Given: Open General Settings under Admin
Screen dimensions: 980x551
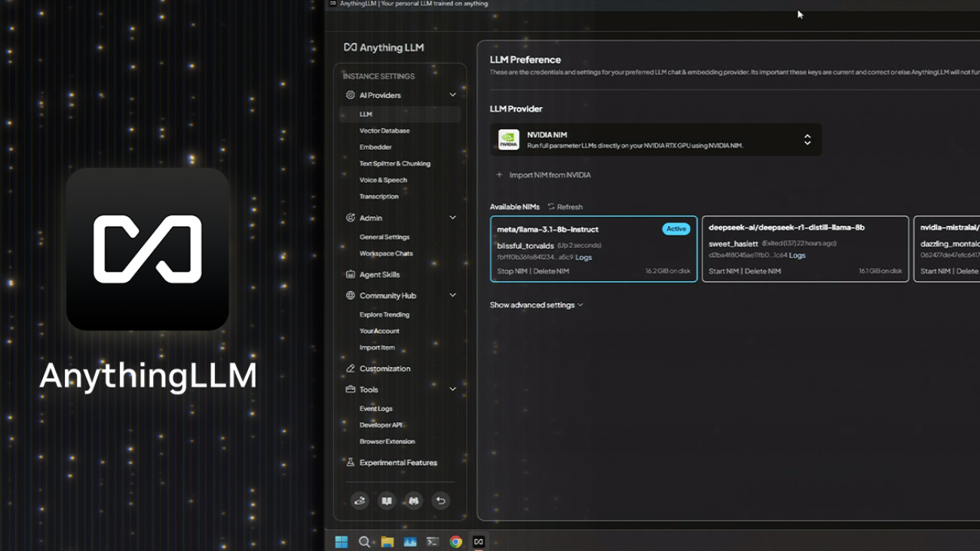Looking at the screenshot, I should pos(384,237).
